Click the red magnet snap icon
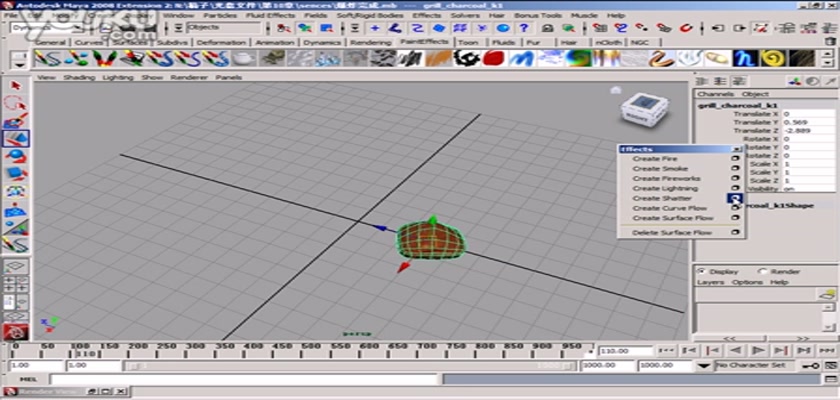The image size is (840, 400). (x=686, y=28)
